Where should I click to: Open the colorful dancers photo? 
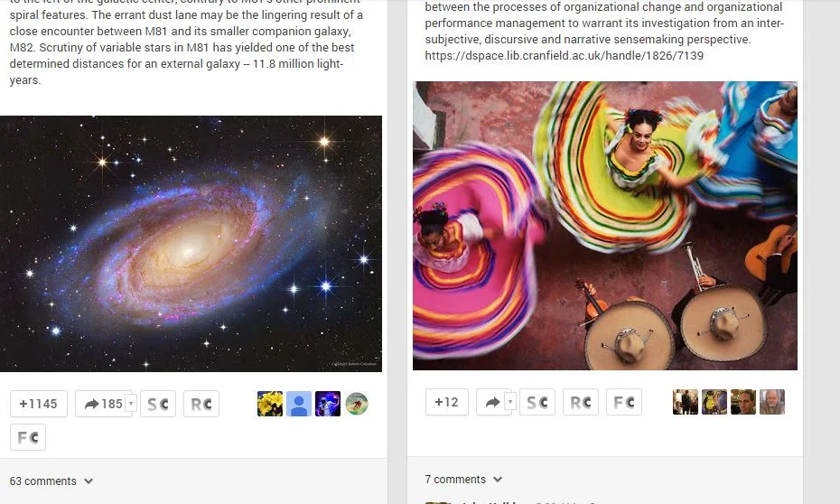[605, 226]
